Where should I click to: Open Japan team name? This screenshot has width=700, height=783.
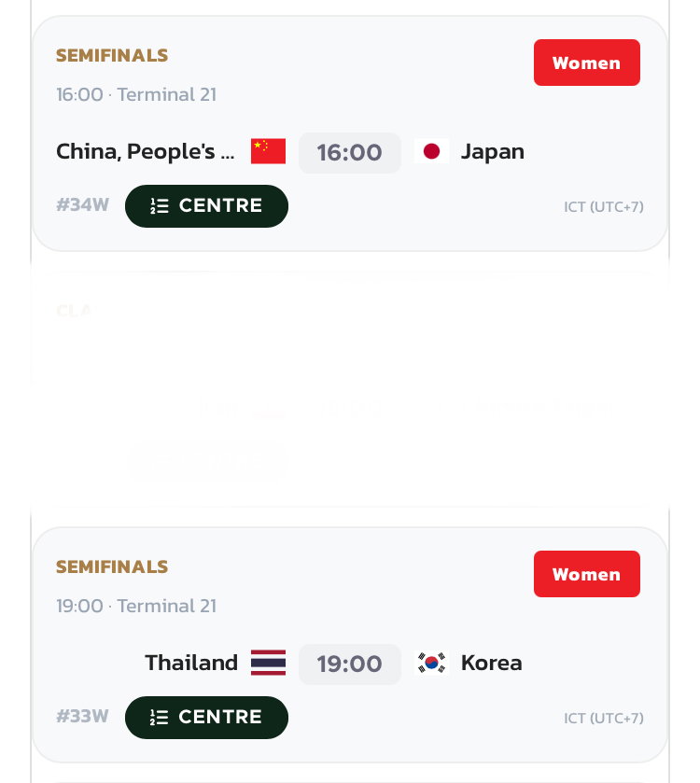pos(492,152)
